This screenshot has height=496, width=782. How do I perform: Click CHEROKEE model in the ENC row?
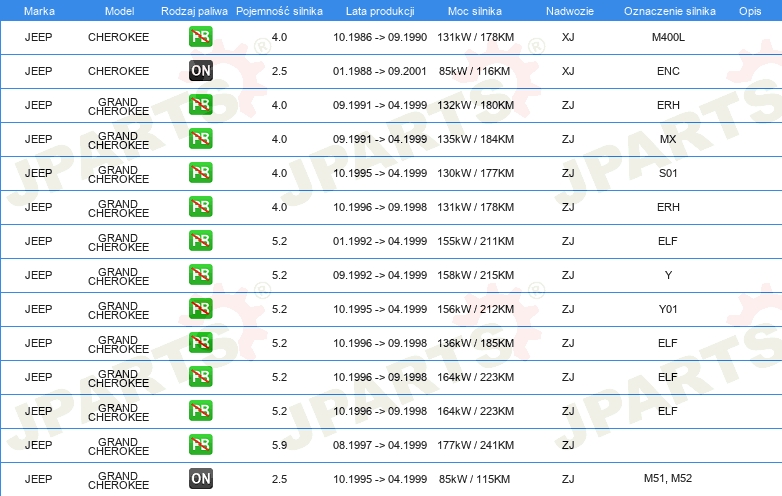118,71
